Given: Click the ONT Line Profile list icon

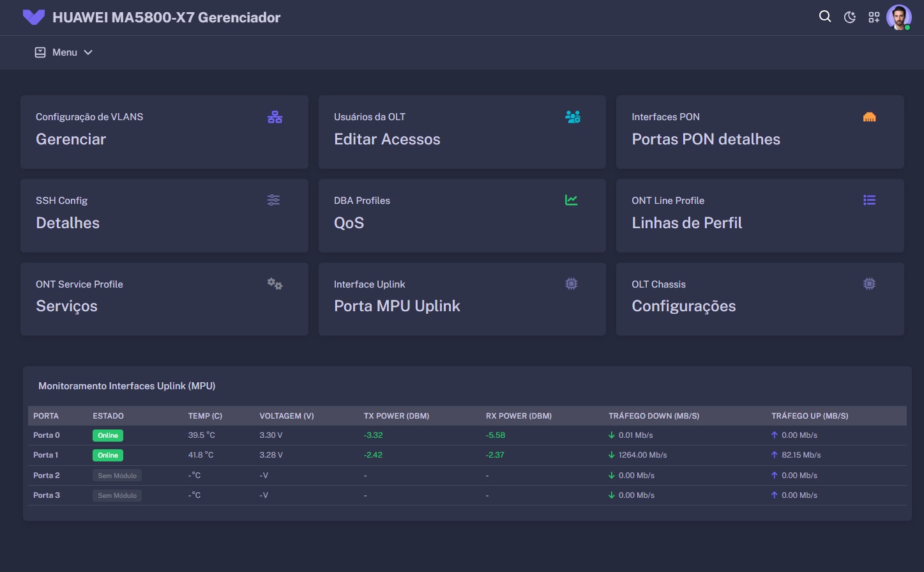Looking at the screenshot, I should [x=869, y=200].
